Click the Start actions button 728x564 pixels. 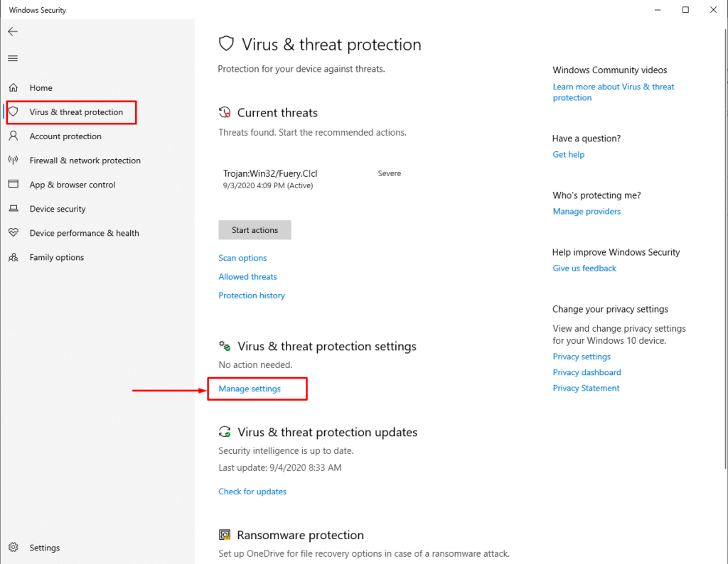click(255, 230)
